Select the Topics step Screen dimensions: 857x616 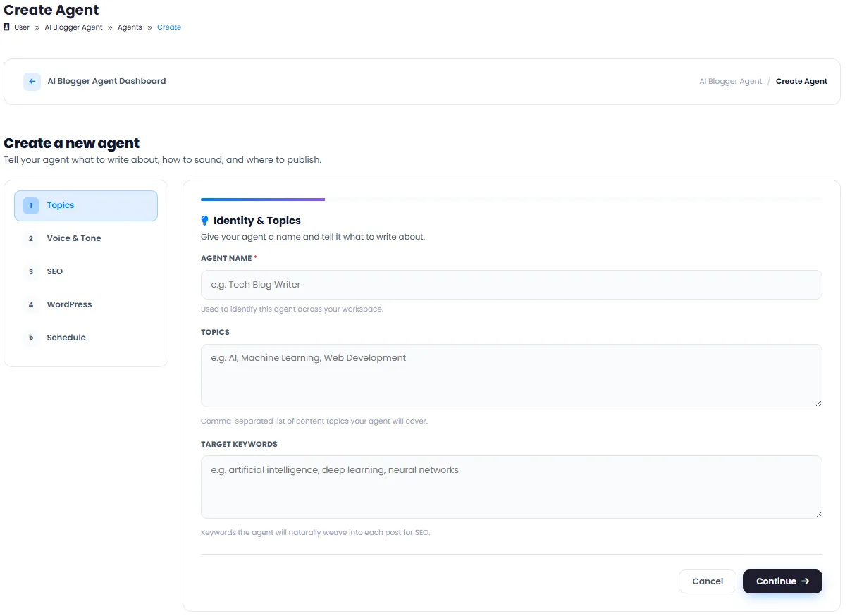tap(86, 206)
